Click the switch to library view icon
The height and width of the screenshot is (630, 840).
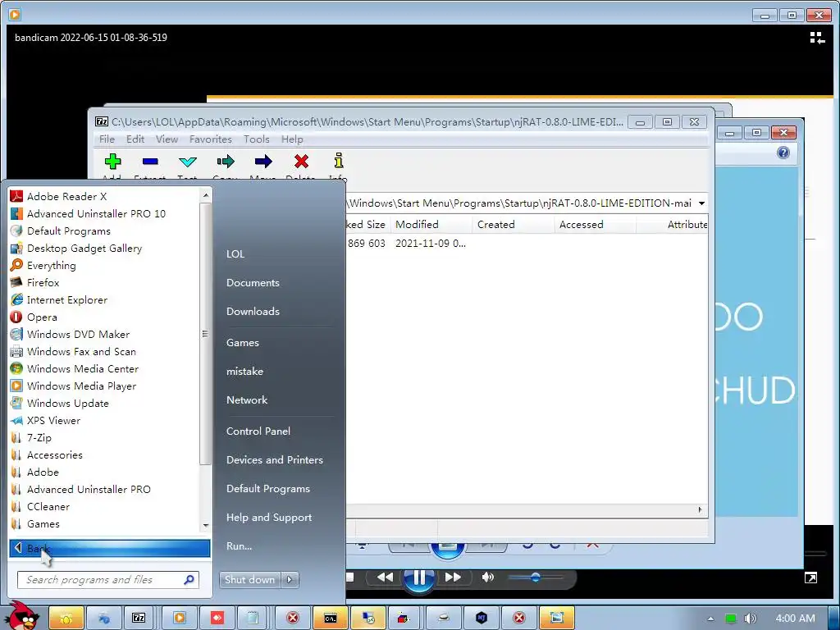[817, 38]
